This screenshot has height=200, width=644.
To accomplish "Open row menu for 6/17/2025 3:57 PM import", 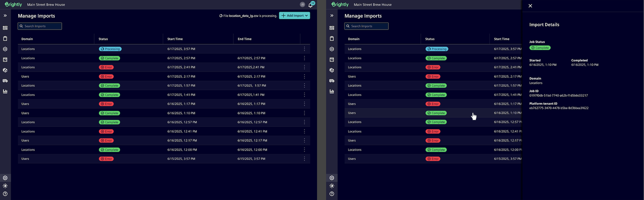I will [x=304, y=49].
